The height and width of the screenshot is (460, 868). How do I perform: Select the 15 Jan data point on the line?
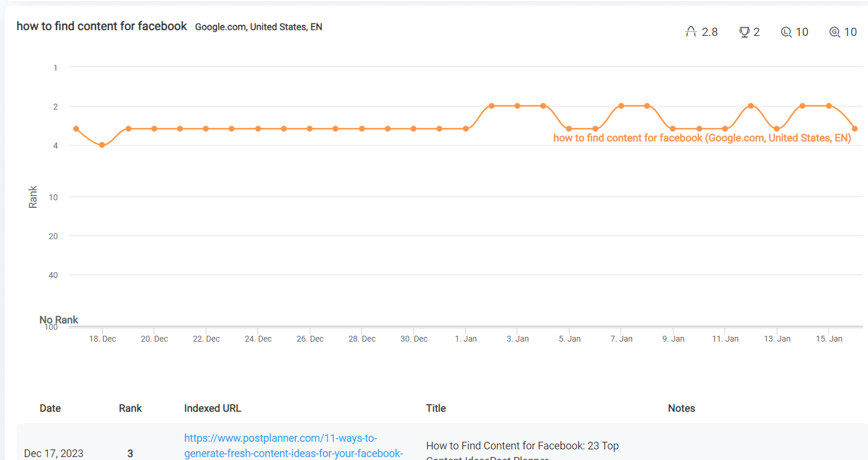829,106
